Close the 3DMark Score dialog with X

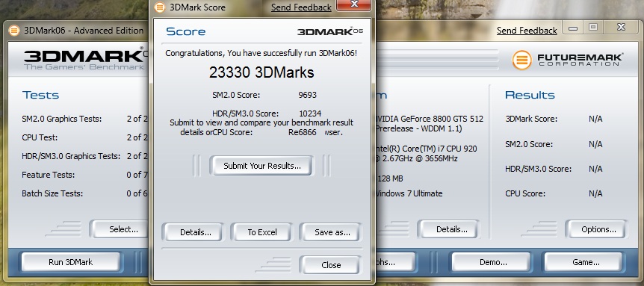354,5
